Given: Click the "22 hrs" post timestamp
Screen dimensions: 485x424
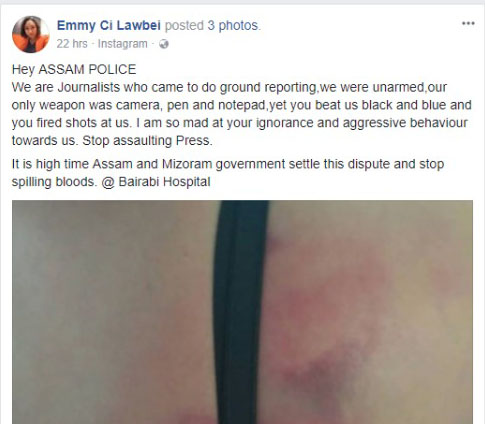Looking at the screenshot, I should click(x=72, y=44).
